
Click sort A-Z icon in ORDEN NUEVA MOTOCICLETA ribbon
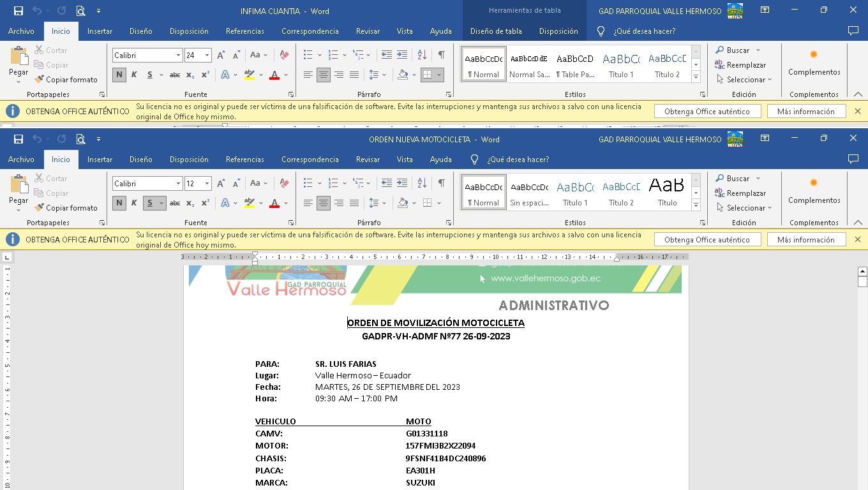tap(422, 183)
